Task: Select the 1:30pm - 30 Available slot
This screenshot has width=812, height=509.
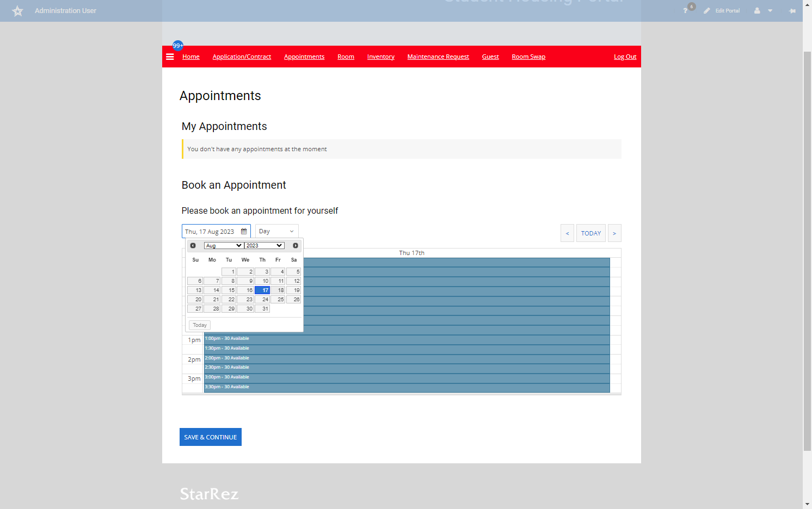Action: [x=407, y=349]
